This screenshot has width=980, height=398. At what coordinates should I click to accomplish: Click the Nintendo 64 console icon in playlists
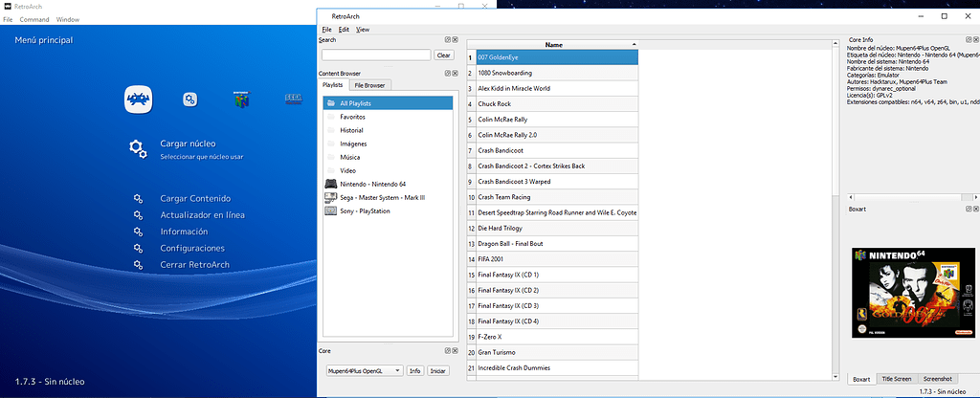(330, 185)
